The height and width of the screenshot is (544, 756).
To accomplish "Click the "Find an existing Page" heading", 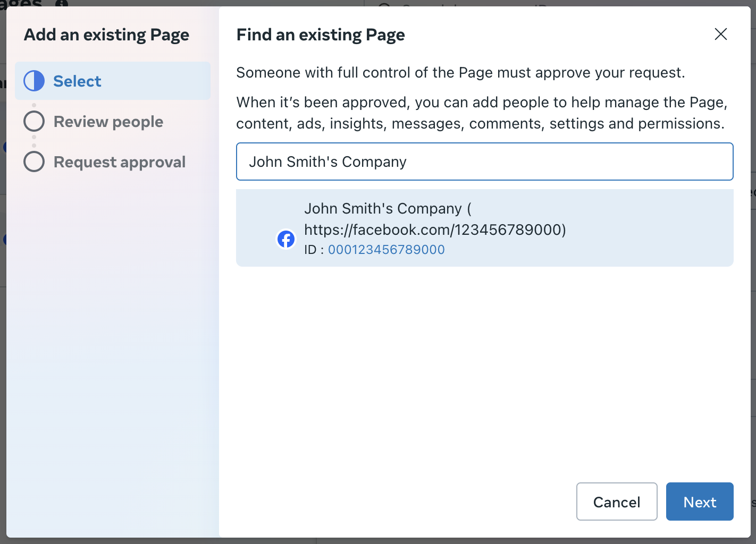I will click(x=321, y=35).
